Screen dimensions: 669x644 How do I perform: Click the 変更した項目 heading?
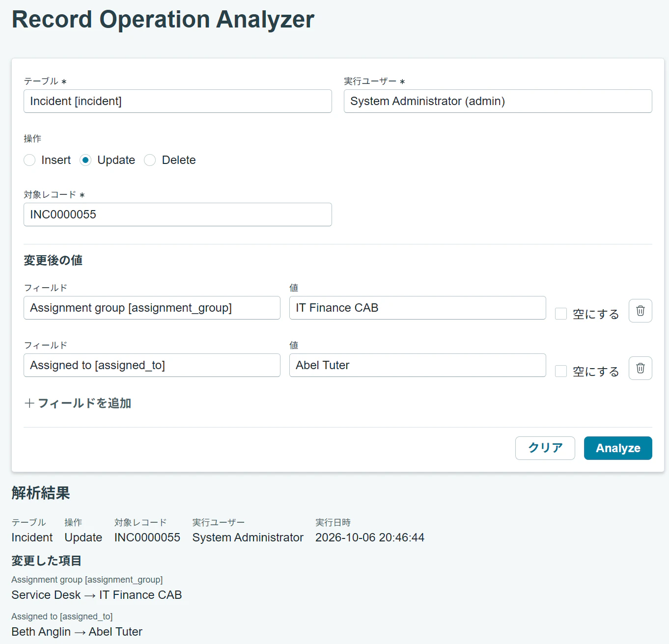[x=47, y=561]
